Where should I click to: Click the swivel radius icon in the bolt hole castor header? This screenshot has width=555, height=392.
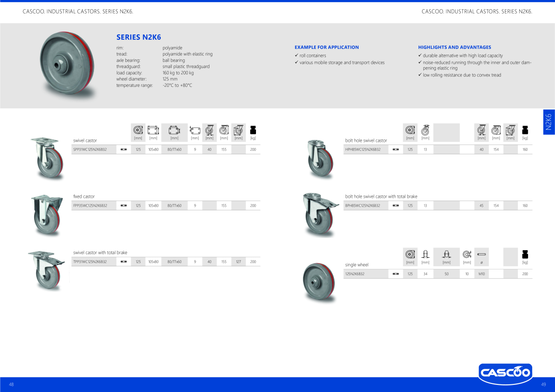coord(510,130)
